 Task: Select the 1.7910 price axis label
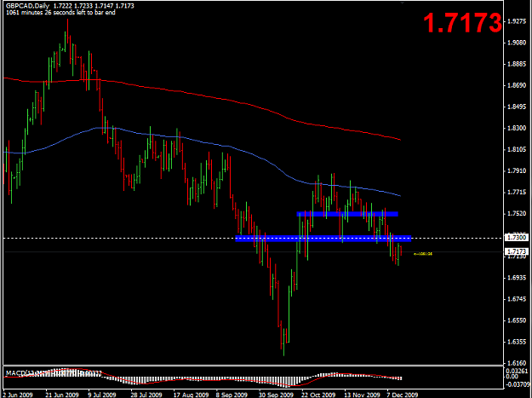click(517, 170)
